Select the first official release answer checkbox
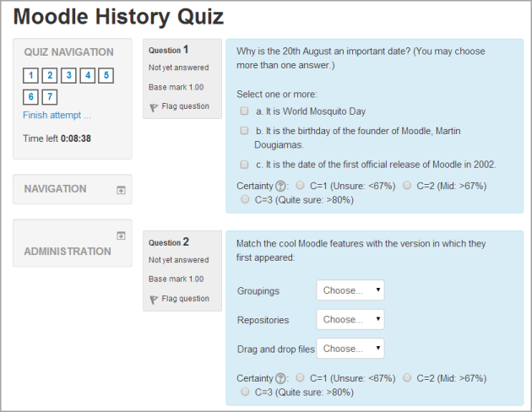This screenshot has width=532, height=412. 245,165
